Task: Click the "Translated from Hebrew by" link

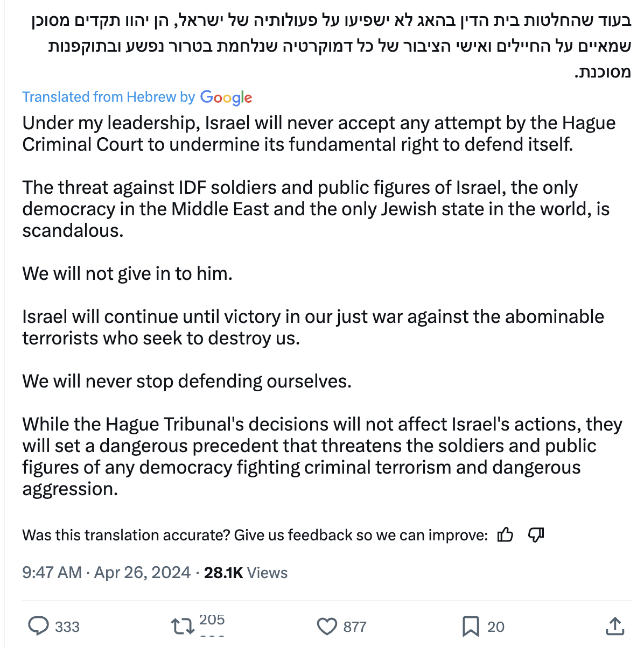Action: click(108, 97)
